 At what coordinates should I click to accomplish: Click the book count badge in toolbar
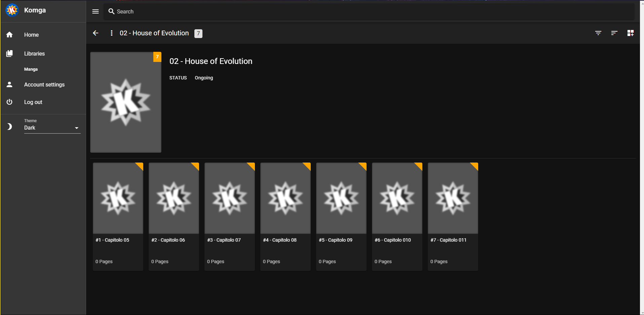pos(198,33)
